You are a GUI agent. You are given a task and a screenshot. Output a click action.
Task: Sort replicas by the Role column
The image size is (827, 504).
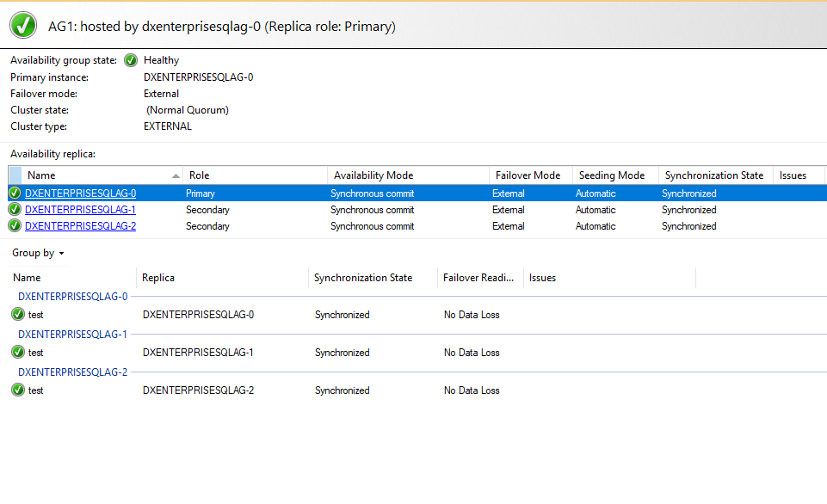(200, 175)
